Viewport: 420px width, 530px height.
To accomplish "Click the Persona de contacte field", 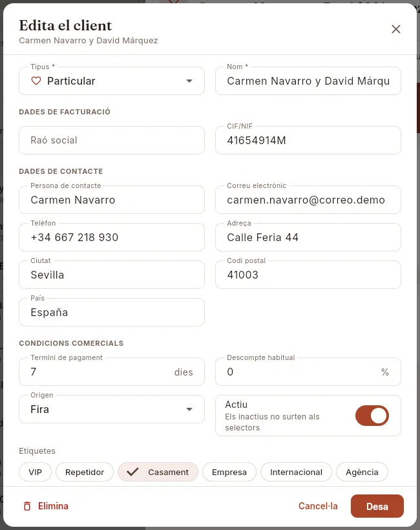I will coord(112,200).
